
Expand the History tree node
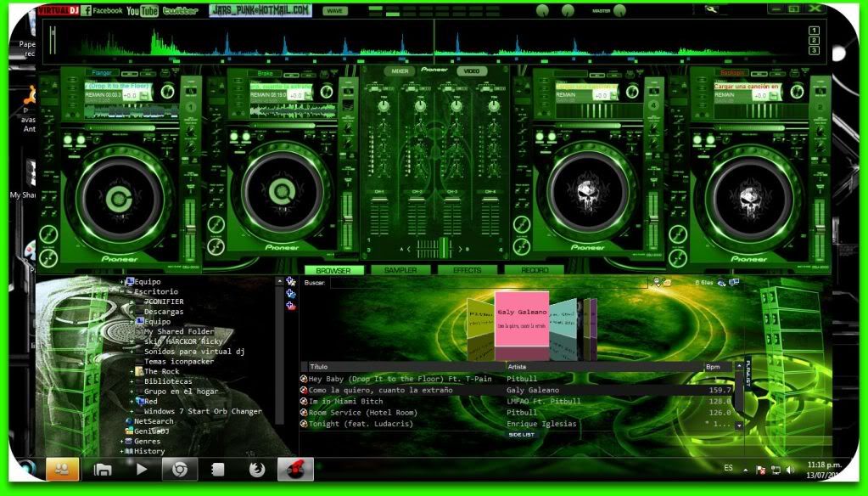[x=123, y=451]
